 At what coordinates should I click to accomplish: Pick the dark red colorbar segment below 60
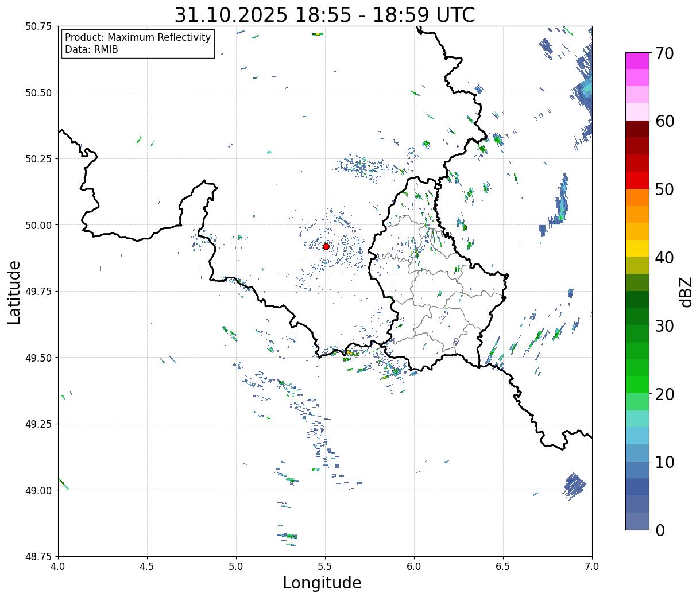click(x=637, y=129)
